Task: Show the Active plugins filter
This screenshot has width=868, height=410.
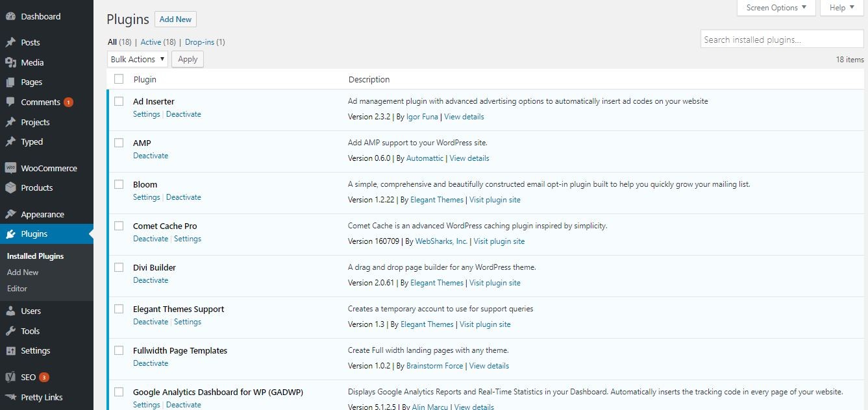Action: (151, 42)
